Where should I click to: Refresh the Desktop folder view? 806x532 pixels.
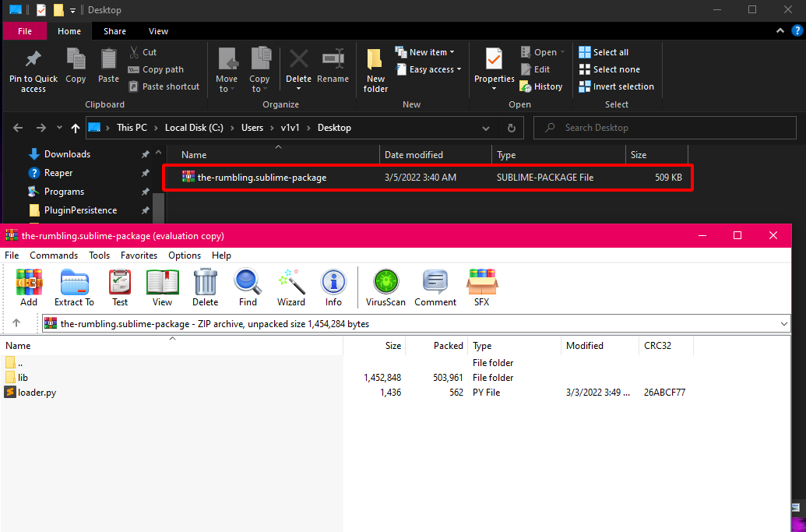[x=512, y=128]
